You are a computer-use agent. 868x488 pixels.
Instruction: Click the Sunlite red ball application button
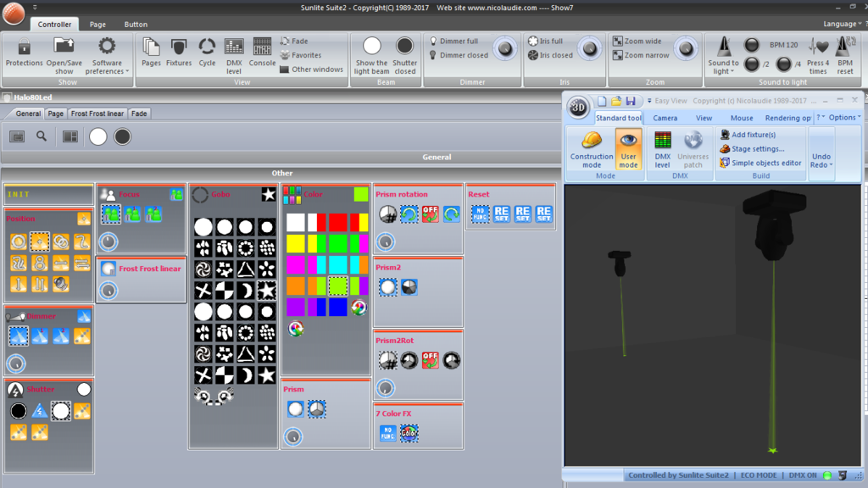[x=14, y=14]
